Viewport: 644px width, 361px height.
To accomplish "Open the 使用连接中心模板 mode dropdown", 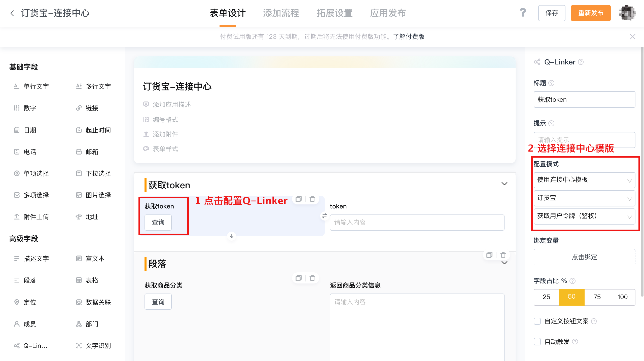I will point(584,180).
